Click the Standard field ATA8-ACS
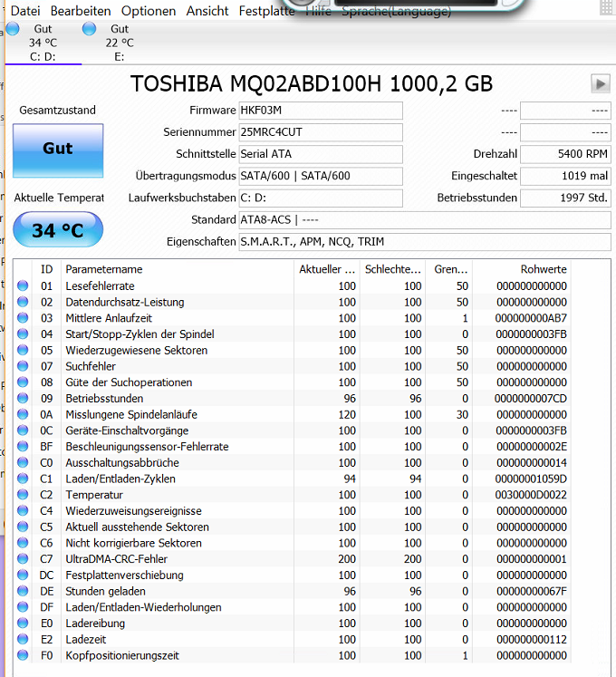 [x=425, y=219]
